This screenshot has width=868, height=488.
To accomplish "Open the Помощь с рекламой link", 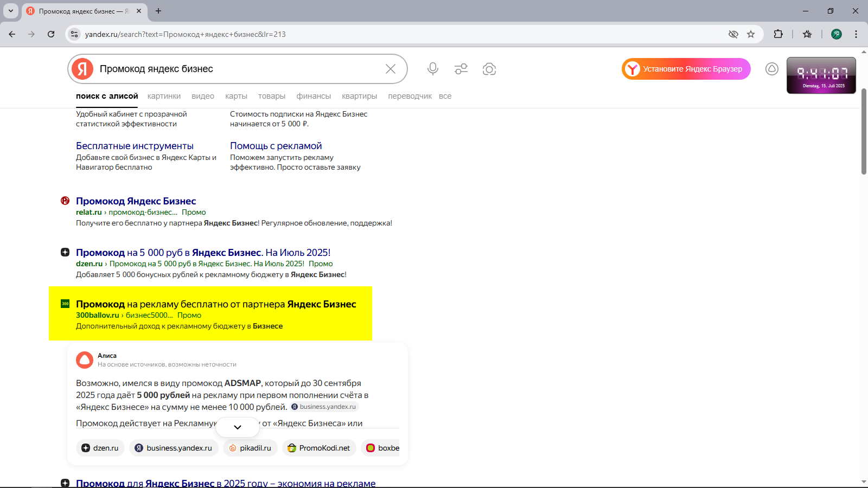I will [x=276, y=146].
